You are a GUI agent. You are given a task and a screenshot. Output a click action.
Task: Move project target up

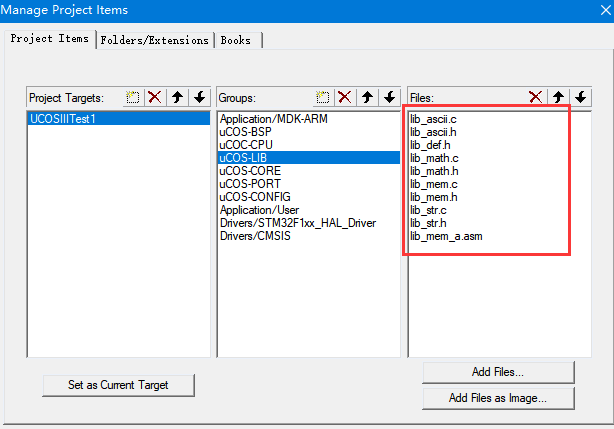click(177, 97)
